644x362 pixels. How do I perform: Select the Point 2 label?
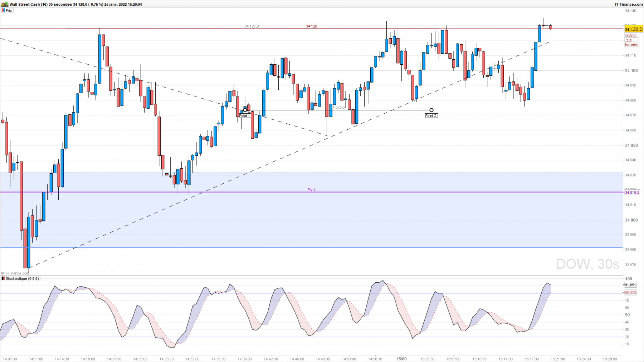coord(431,116)
